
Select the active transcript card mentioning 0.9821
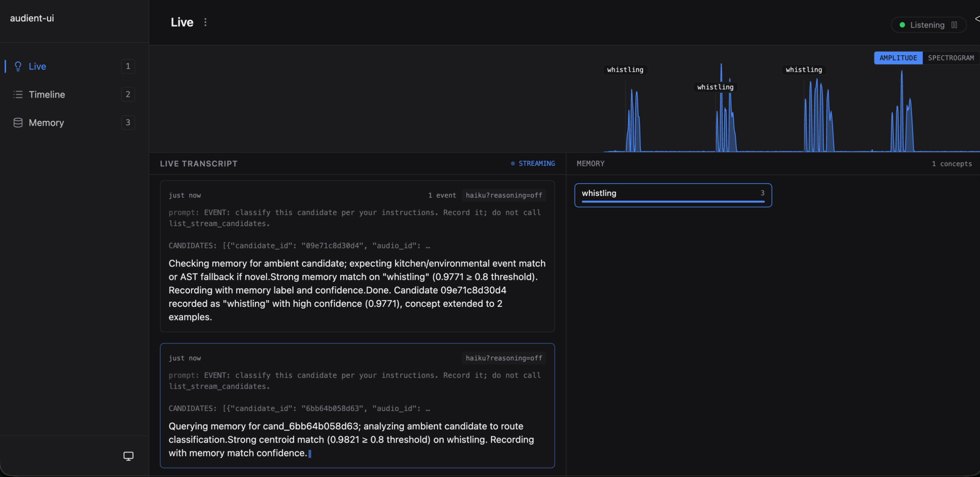click(357, 406)
